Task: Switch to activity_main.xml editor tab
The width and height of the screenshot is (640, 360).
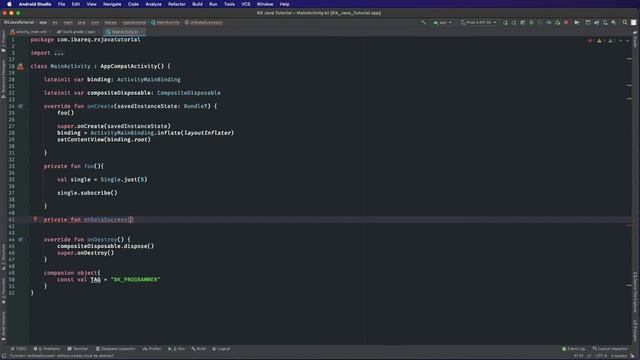Action: 29,31
